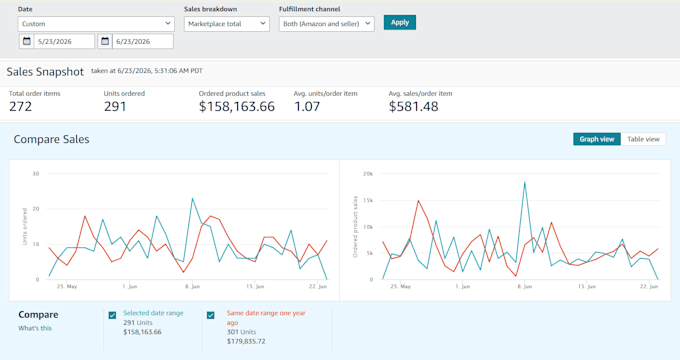Select the Units ordered value 291
This screenshot has width=680, height=360.
(x=115, y=106)
